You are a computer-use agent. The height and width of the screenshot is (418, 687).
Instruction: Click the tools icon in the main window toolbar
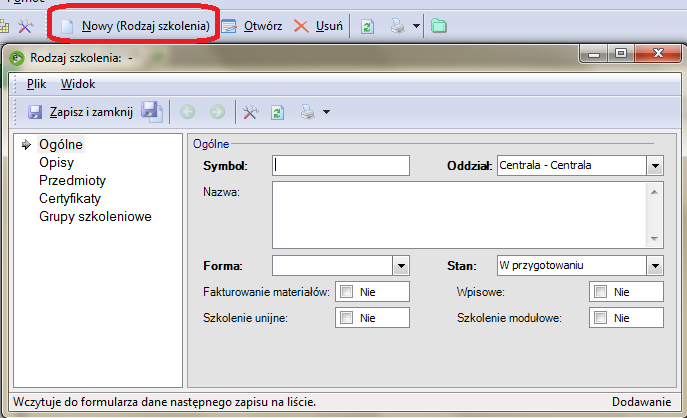[25, 27]
